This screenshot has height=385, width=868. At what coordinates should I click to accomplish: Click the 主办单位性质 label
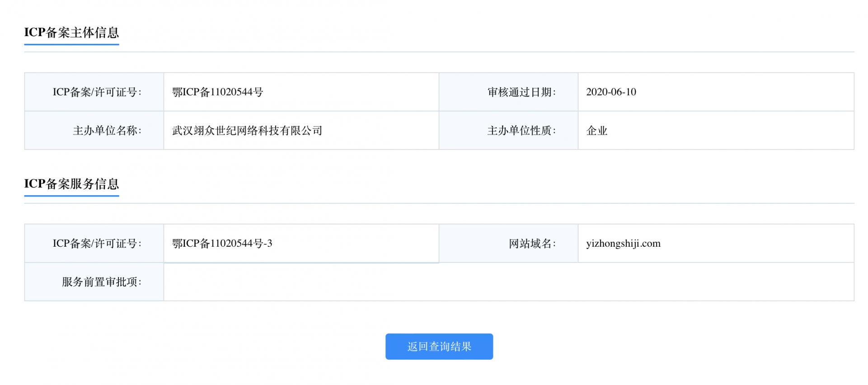coord(521,131)
